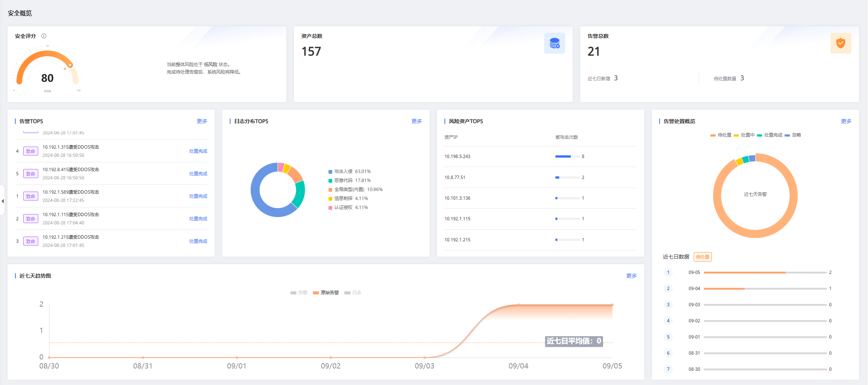
Task: Click the teal segment of log donut chart
Action: pyautogui.click(x=299, y=194)
